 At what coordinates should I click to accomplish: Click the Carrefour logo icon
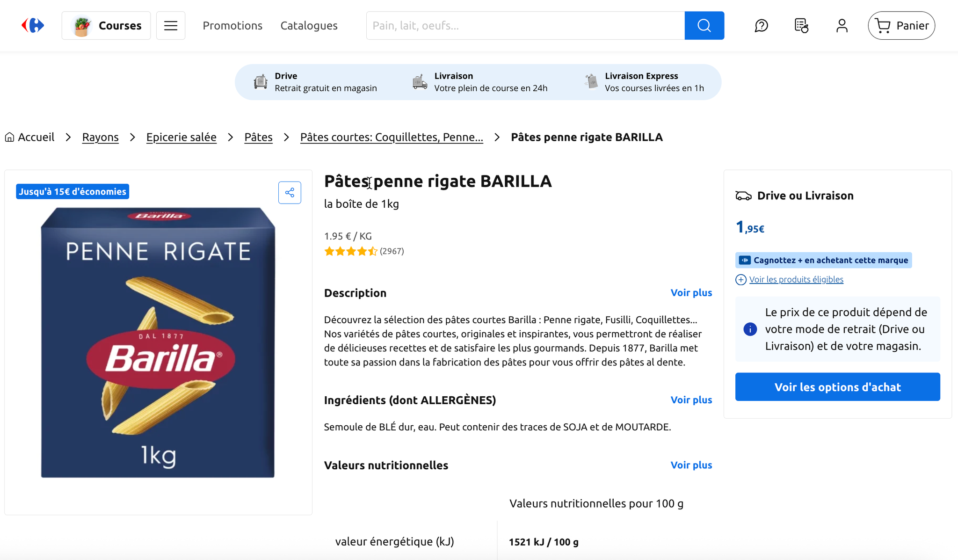33,25
